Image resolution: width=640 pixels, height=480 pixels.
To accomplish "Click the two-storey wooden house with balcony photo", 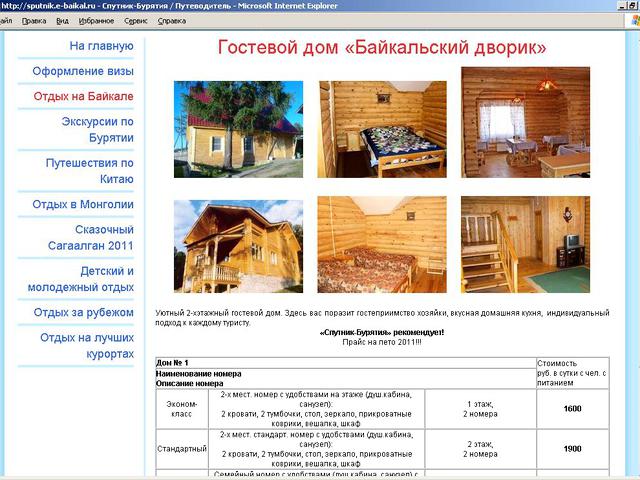I will point(238,246).
